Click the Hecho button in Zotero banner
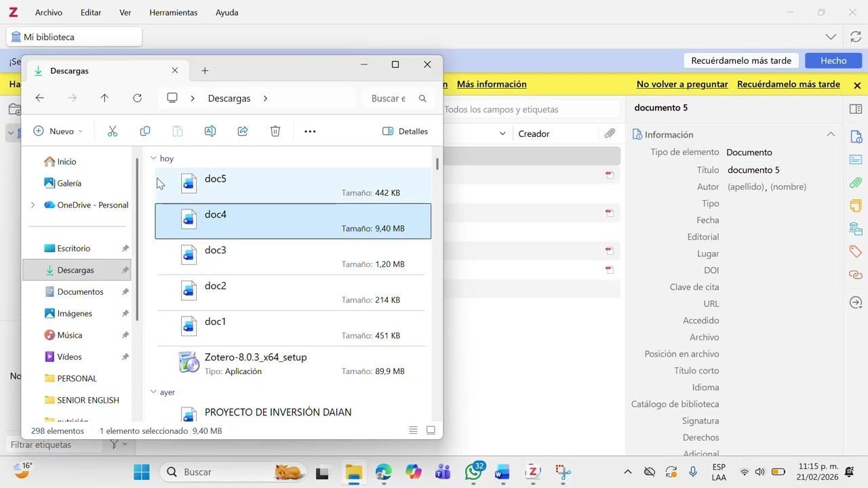 (x=833, y=60)
